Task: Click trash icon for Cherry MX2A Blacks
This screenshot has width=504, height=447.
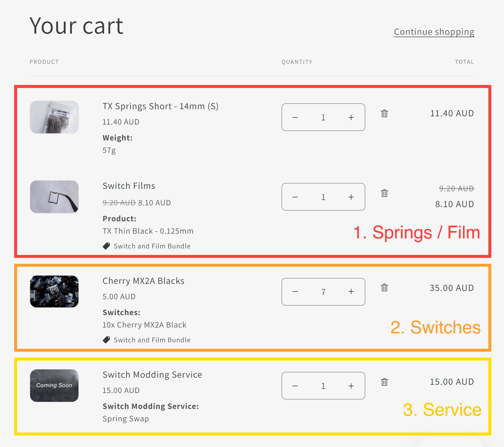Action: (384, 288)
